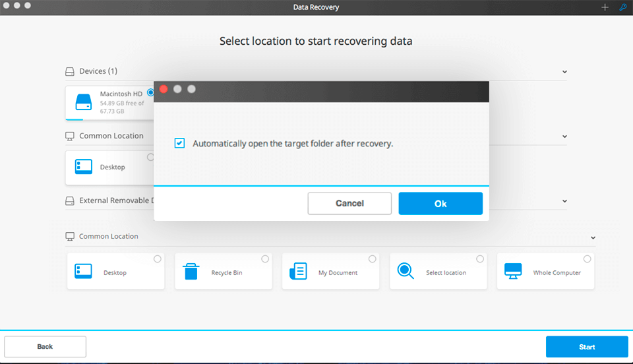Click the Back button
Screen dimensions: 633x364
coord(45,347)
